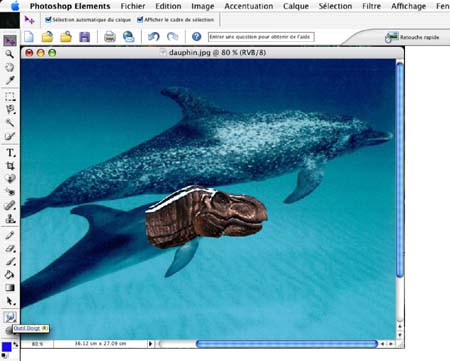Select the Hand pan tool

point(10,67)
